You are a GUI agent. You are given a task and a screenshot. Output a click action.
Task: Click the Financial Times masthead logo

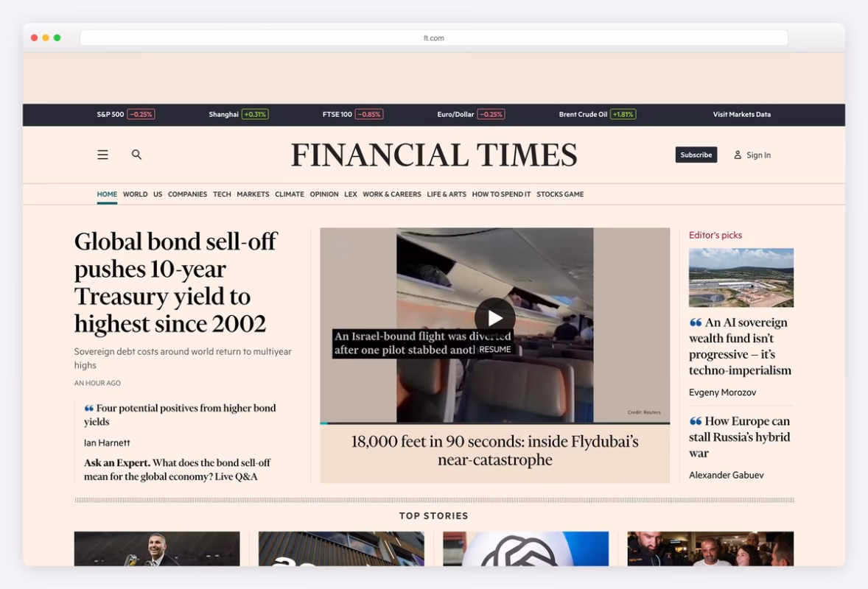pos(434,155)
